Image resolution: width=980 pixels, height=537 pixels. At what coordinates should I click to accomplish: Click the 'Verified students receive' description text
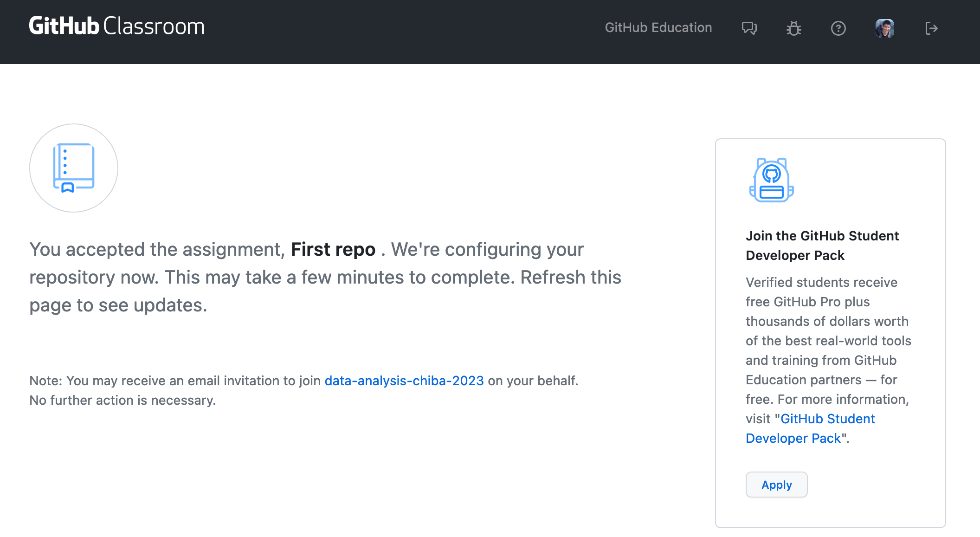821,283
